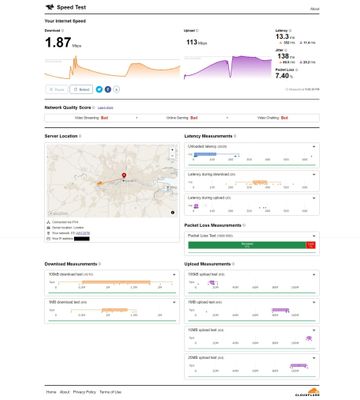Click info icon beside Network Quality Score
The image size is (360, 400).
(94, 108)
